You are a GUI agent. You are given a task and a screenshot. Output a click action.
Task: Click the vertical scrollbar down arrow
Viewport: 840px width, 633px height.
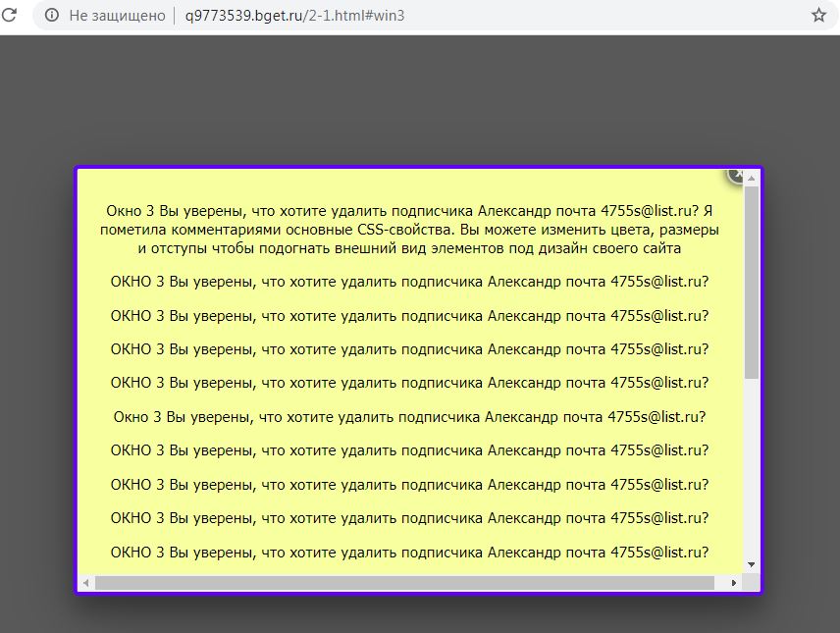[x=751, y=565]
